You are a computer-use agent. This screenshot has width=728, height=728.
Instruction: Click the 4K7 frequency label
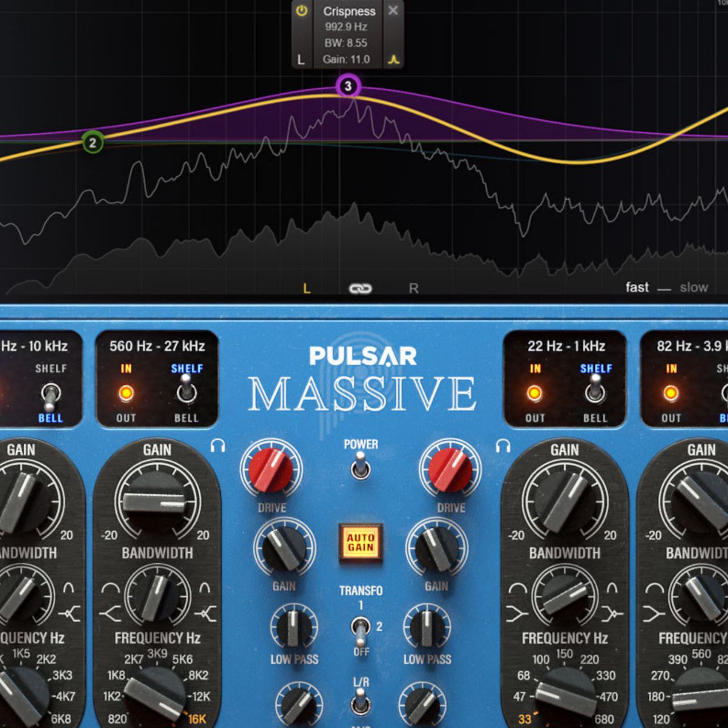tap(65, 696)
